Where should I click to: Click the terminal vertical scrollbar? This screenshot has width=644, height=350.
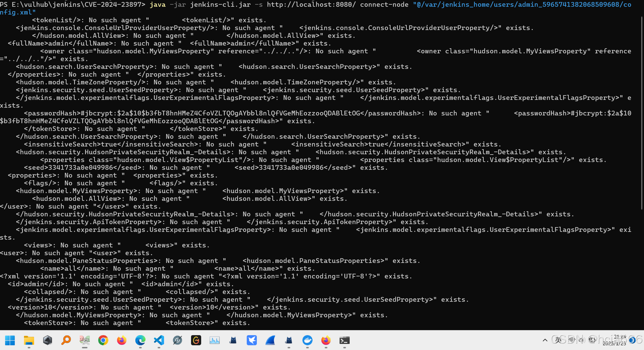click(642, 113)
